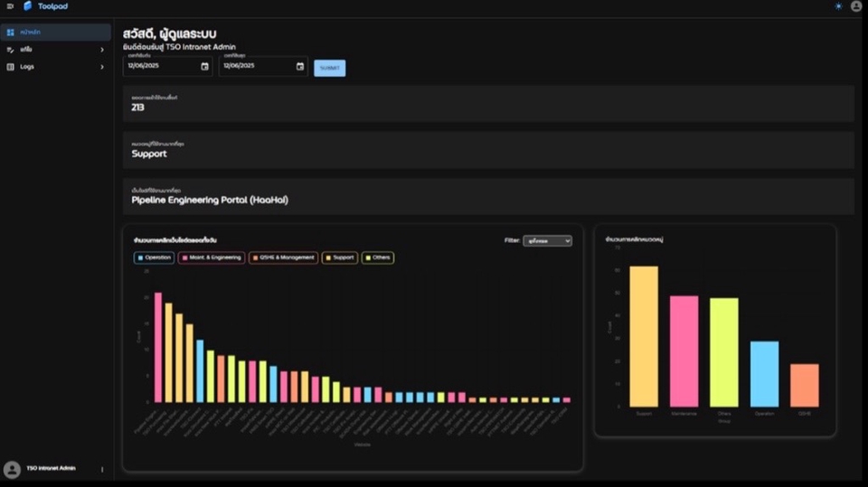Open the three-dot menu beside TSO Intranet Admin
868x487 pixels.
102,469
